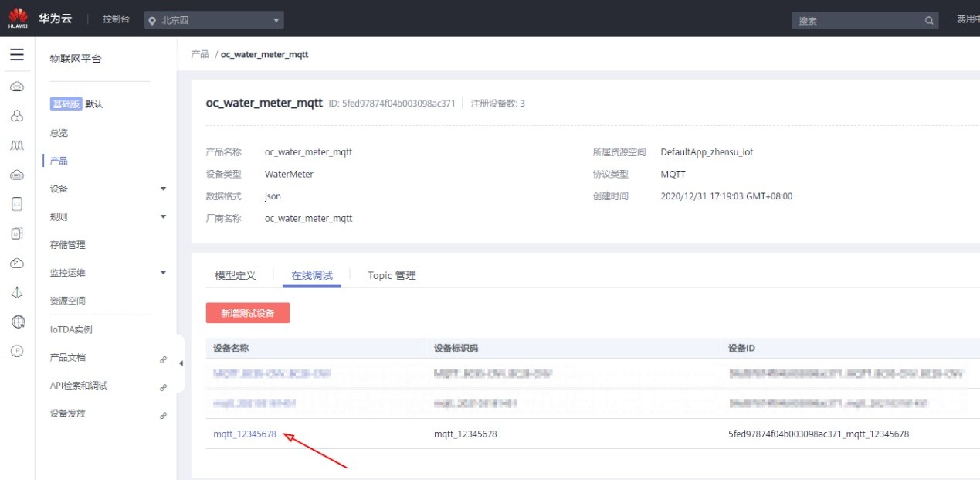Open the hamburger service list menu
Image resolution: width=980 pixels, height=480 pixels.
click(x=17, y=54)
